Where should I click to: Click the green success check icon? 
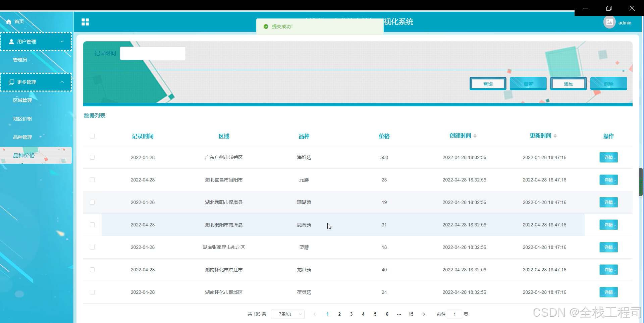tap(266, 26)
